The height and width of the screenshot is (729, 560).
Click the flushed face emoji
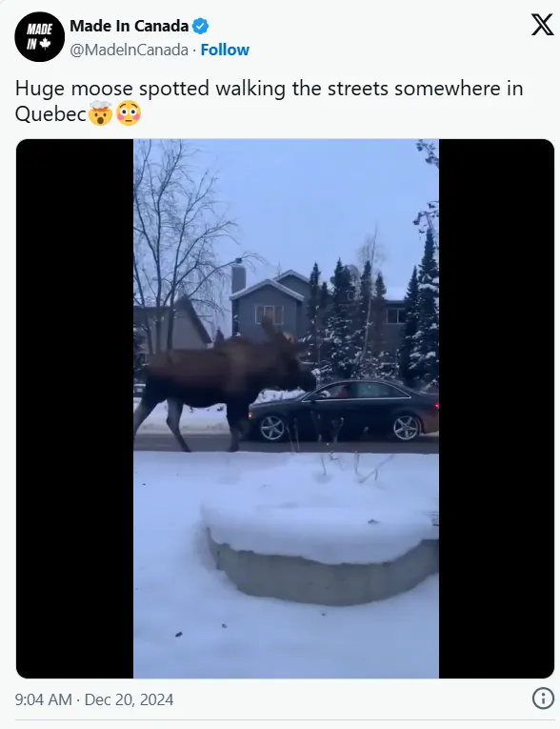pyautogui.click(x=129, y=113)
